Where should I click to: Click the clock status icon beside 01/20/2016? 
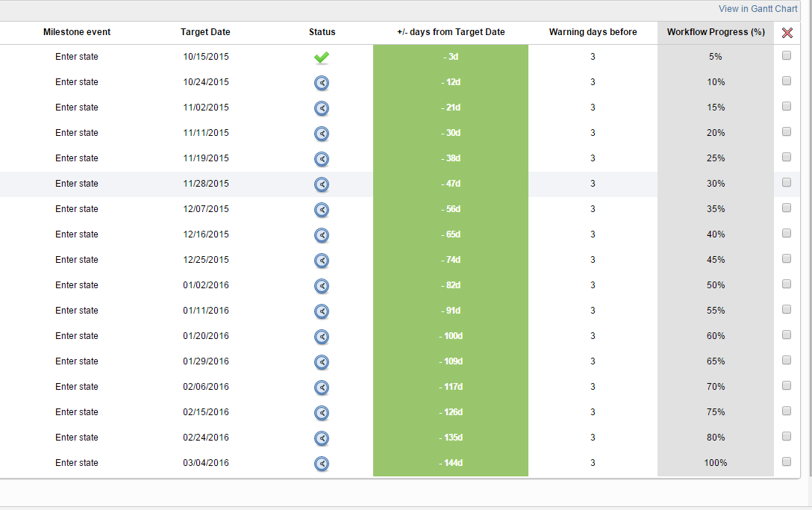(322, 337)
